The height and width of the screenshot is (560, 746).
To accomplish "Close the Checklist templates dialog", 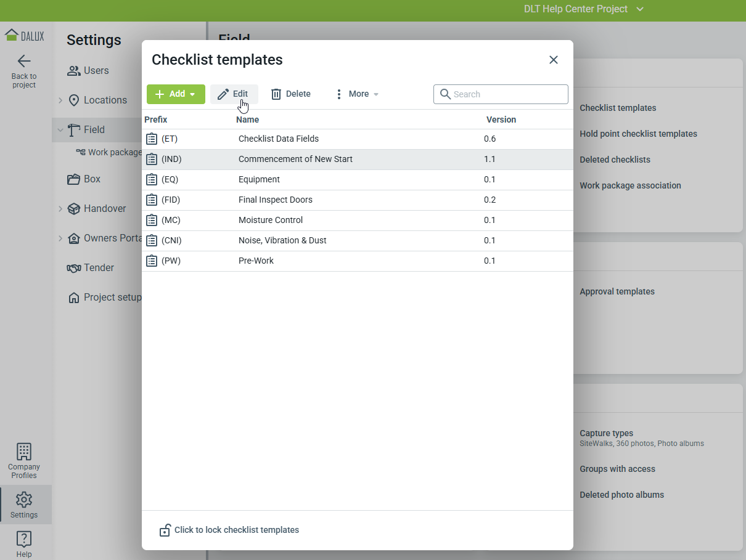I will point(554,60).
